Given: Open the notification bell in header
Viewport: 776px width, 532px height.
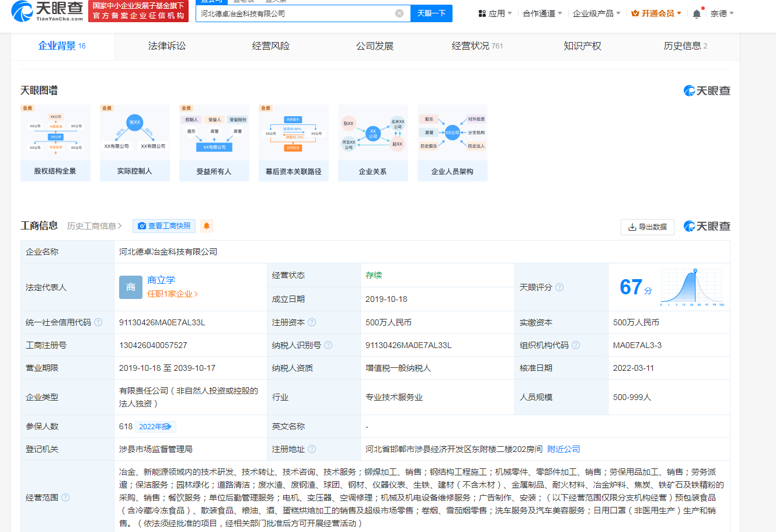Looking at the screenshot, I should [697, 13].
